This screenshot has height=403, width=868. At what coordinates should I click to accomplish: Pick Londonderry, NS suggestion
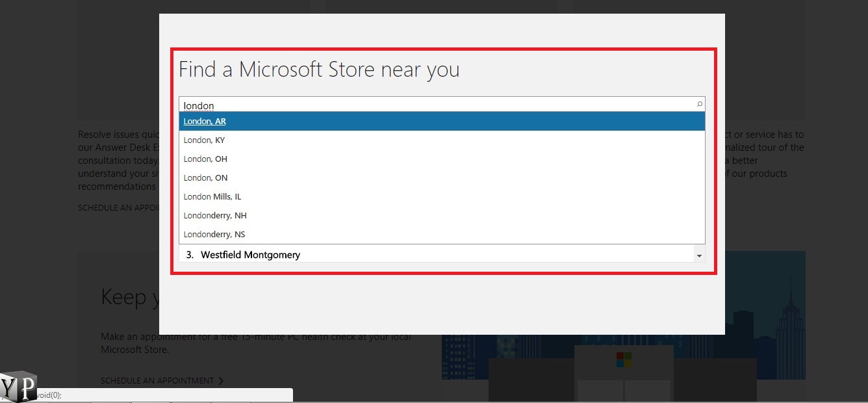coord(442,235)
